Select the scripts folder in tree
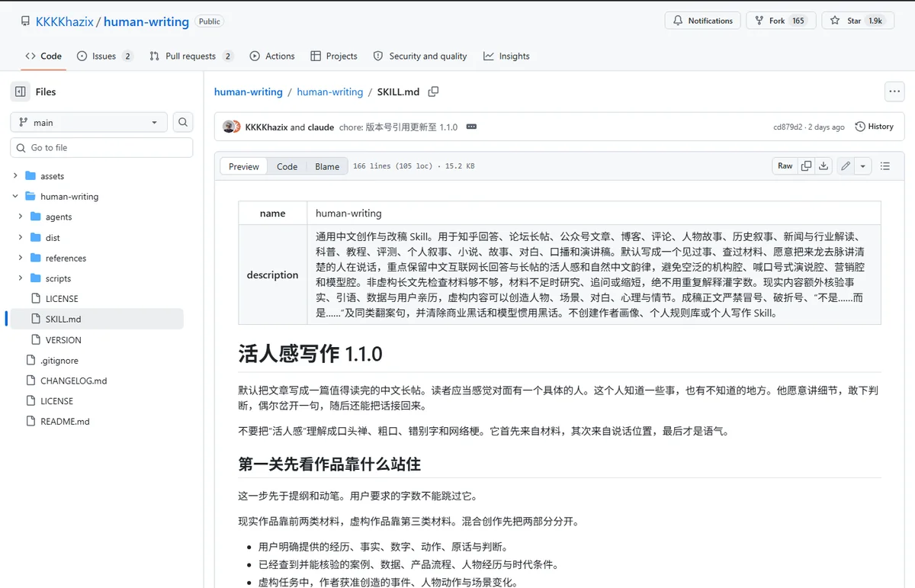The image size is (915, 588). click(x=58, y=279)
